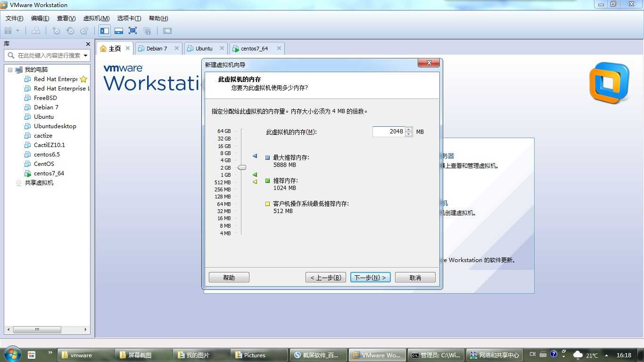This screenshot has height=362, width=644.
Task: Select 我的电脑 in the library tree
Action: 36,70
